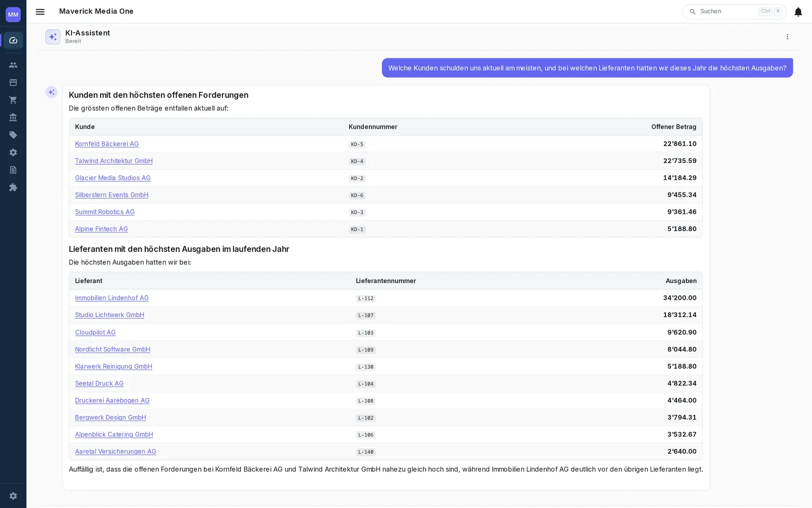Image resolution: width=812 pixels, height=508 pixels.
Task: Open the shopping cart sidebar icon
Action: [13, 100]
